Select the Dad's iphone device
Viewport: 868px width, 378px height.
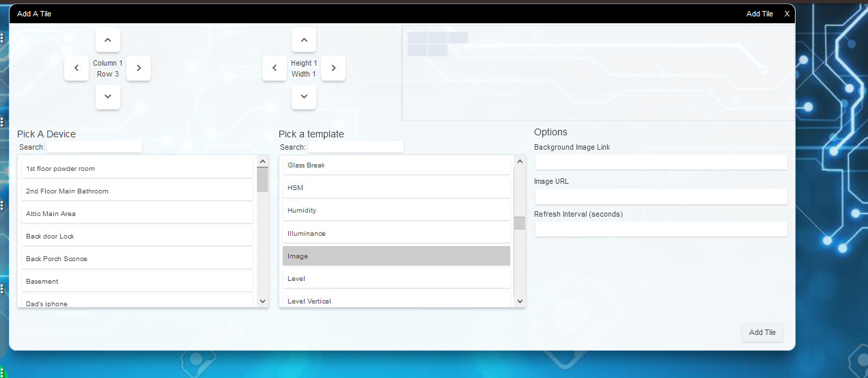pyautogui.click(x=137, y=301)
